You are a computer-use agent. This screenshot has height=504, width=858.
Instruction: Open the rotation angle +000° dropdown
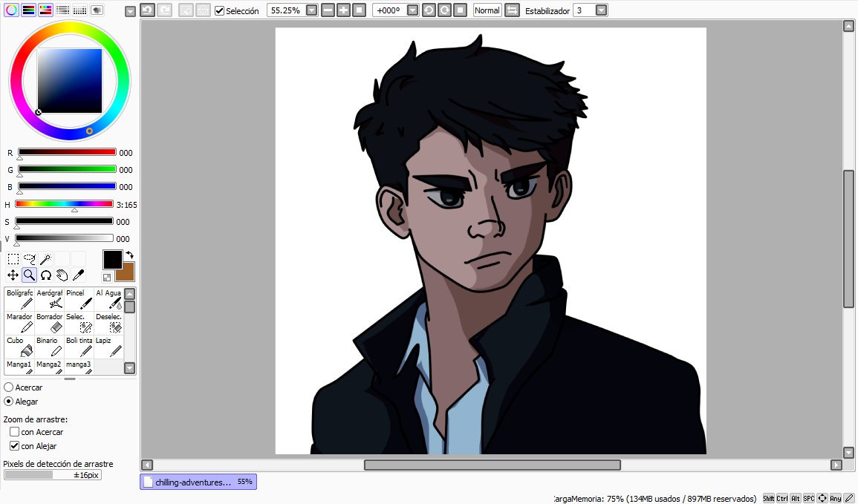(413, 10)
